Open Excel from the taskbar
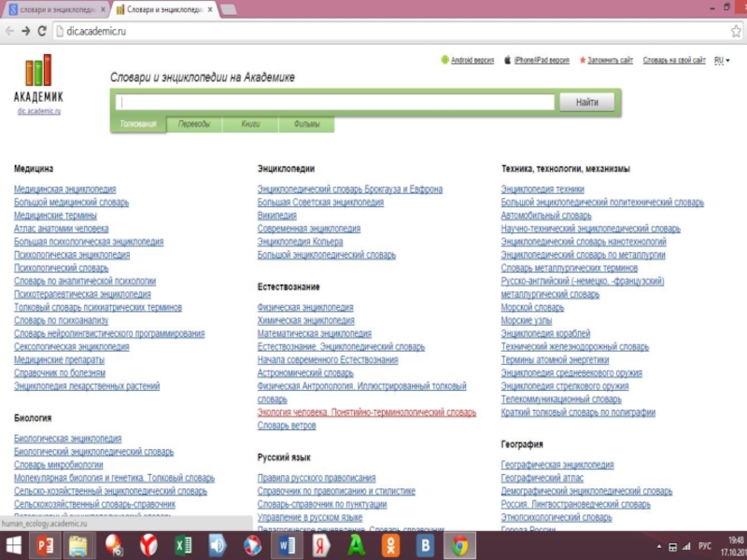The width and height of the screenshot is (747, 560). [x=183, y=546]
